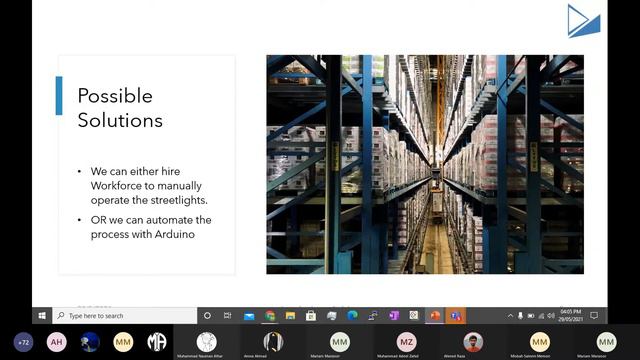Switch to PowerPoint on the taskbar
This screenshot has width=640, height=360.
(x=435, y=316)
